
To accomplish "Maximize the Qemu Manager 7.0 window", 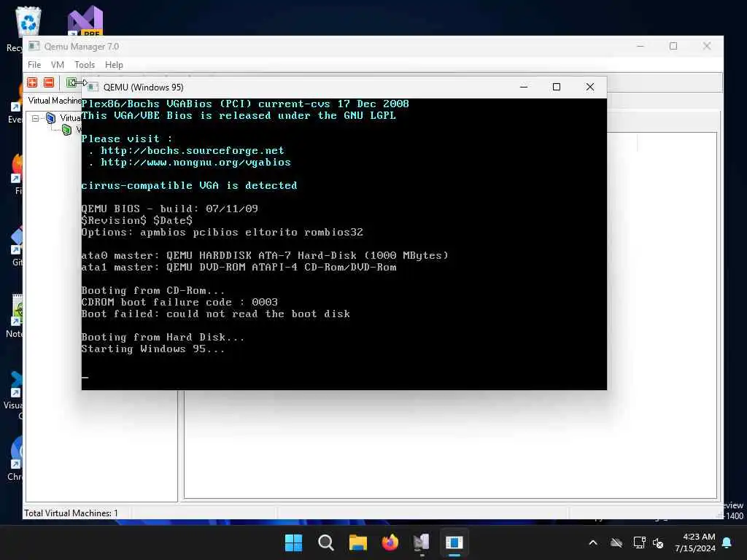I will [673, 46].
